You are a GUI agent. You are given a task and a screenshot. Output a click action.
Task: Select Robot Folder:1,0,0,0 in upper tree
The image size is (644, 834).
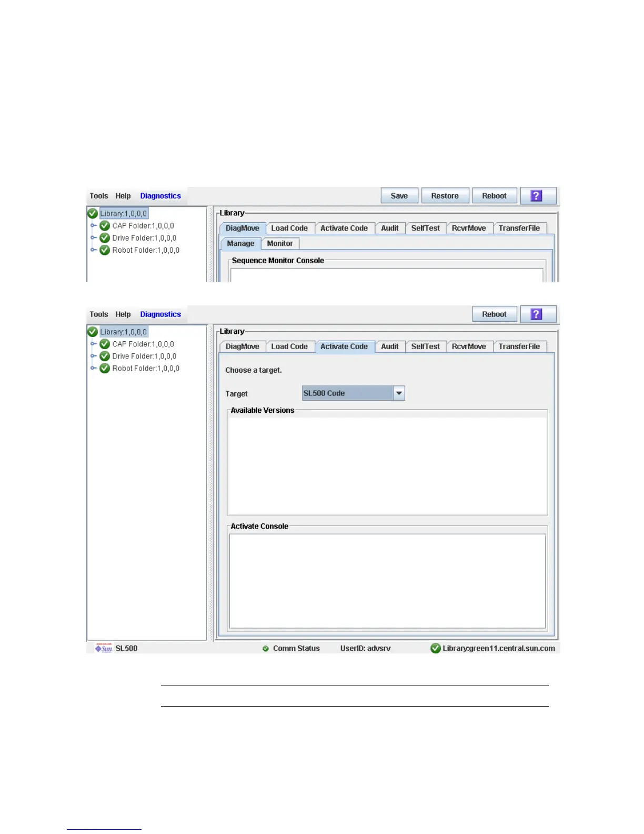[x=146, y=250]
